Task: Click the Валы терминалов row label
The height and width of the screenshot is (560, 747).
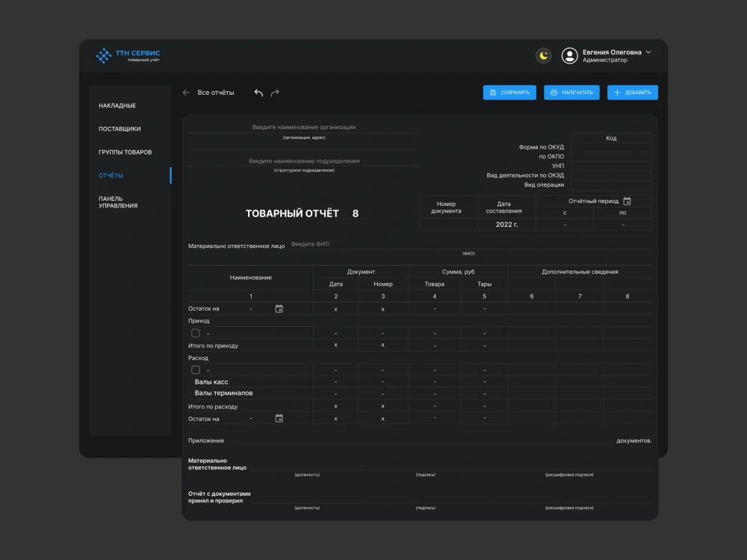Action: tap(223, 393)
